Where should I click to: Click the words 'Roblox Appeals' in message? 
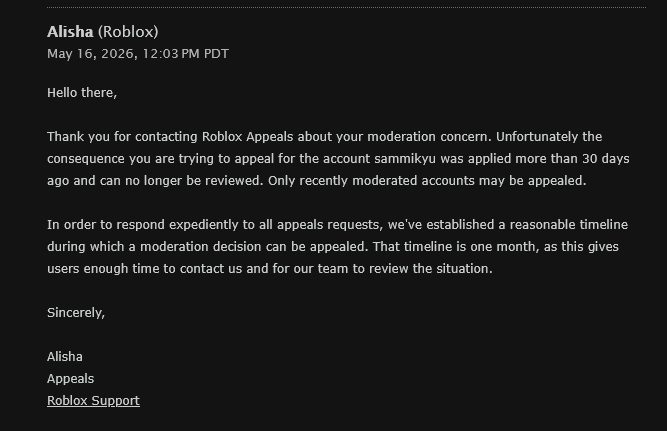(247, 137)
